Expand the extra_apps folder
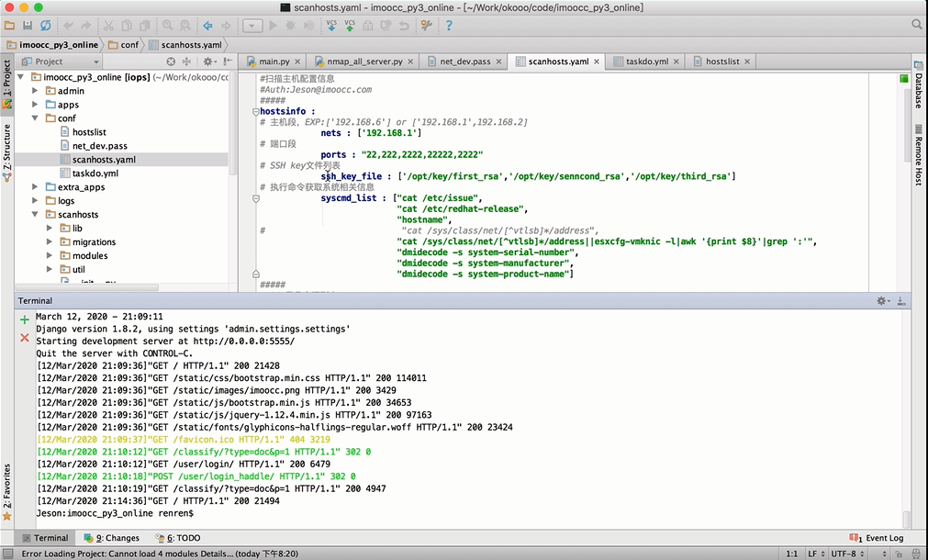The width and height of the screenshot is (928, 560). pos(35,186)
